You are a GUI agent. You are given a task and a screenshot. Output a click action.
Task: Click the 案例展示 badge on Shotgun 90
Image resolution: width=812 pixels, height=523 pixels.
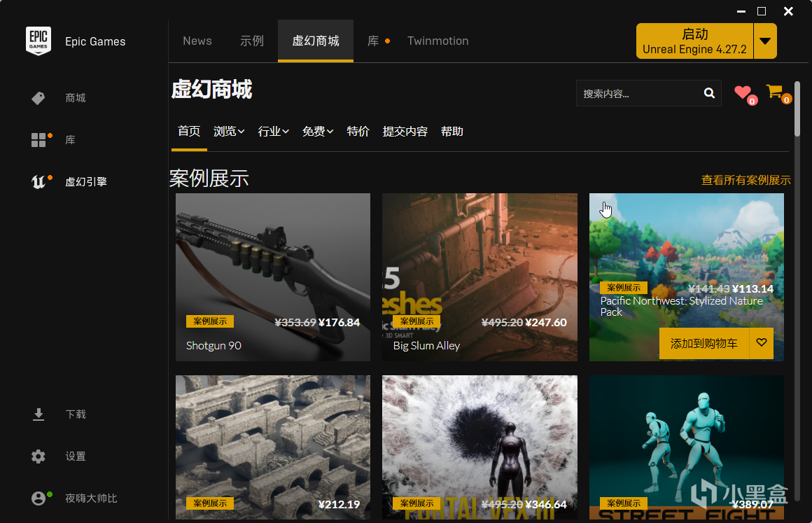tap(210, 321)
